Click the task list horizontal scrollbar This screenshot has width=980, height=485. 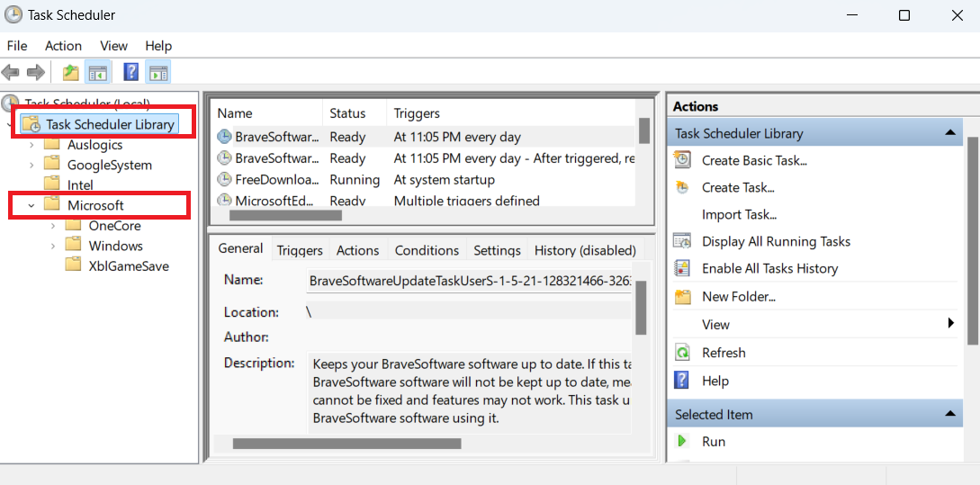[285, 216]
